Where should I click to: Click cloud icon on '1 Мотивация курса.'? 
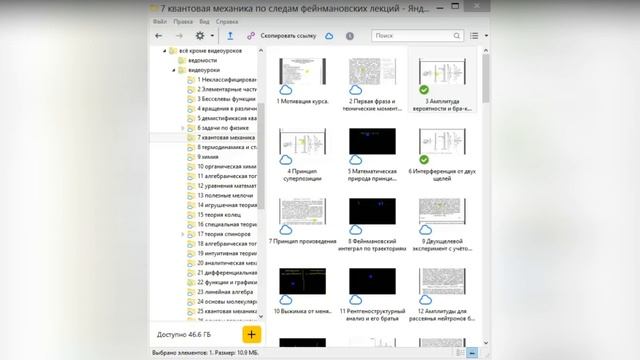pos(286,90)
